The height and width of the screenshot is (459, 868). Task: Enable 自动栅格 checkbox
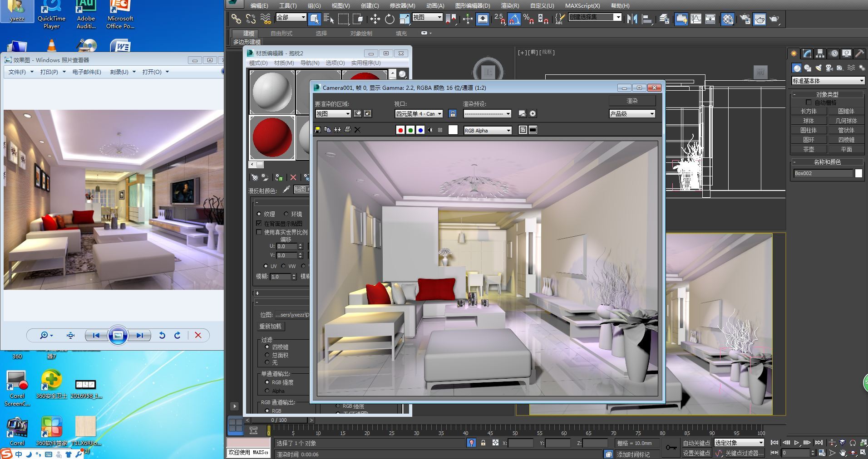pos(809,103)
